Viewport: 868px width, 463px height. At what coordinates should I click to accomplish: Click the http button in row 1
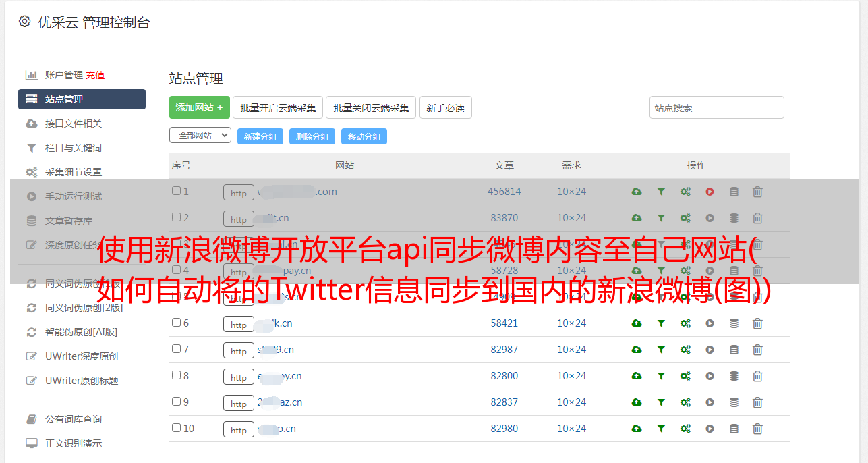click(x=239, y=193)
